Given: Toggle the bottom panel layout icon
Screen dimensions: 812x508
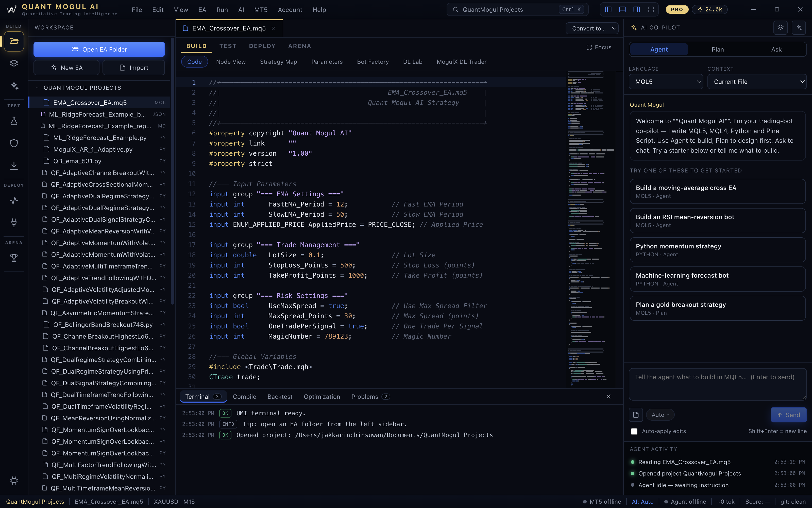Looking at the screenshot, I should (622, 9).
